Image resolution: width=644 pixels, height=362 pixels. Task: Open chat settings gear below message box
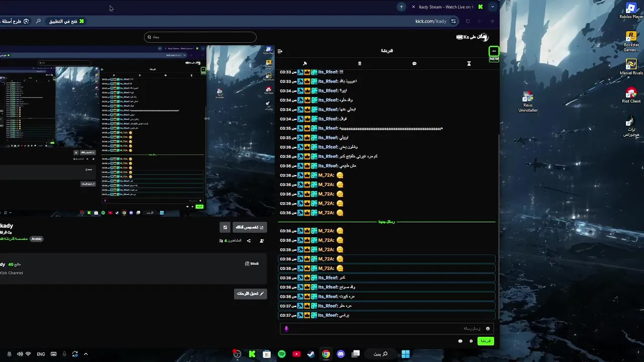click(471, 341)
